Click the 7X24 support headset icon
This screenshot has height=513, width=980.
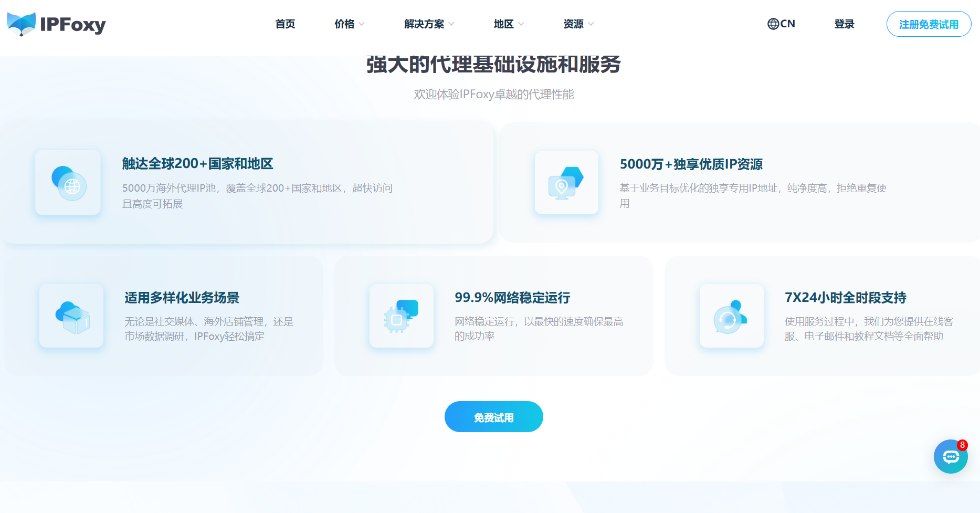732,316
